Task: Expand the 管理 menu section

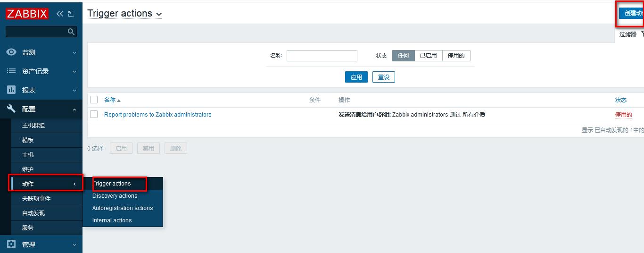Action: 41,244
